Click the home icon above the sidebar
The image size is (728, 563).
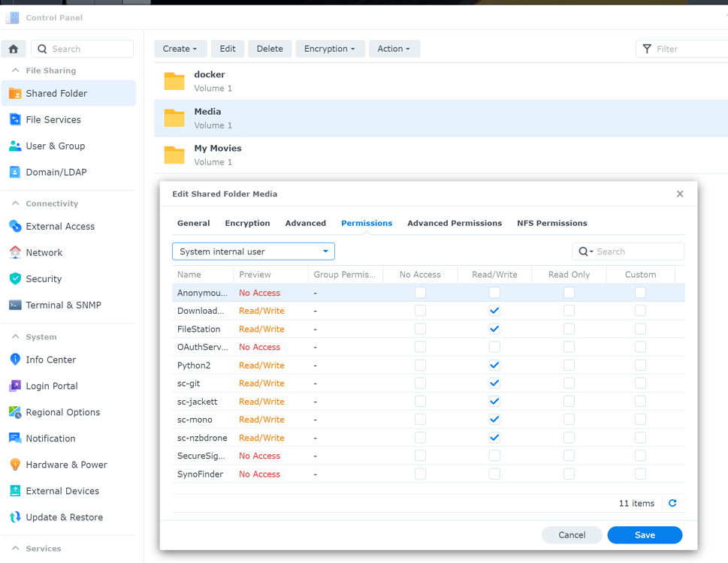[x=13, y=48]
